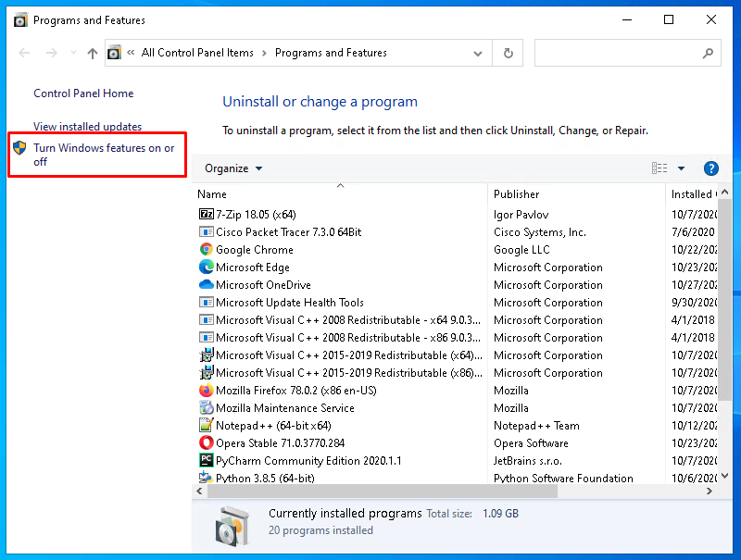
Task: Click Cisco Systems, Inc. publisher cell
Action: click(x=540, y=231)
